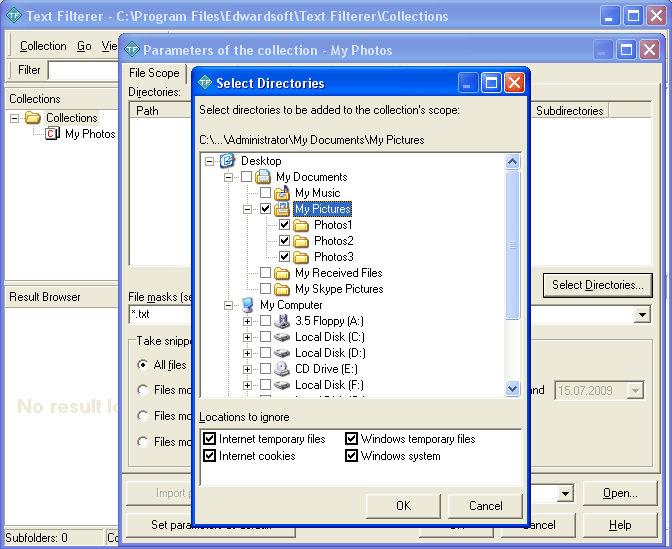Click the Local Disk (F:) drive icon
672x549 pixels.
(x=282, y=385)
